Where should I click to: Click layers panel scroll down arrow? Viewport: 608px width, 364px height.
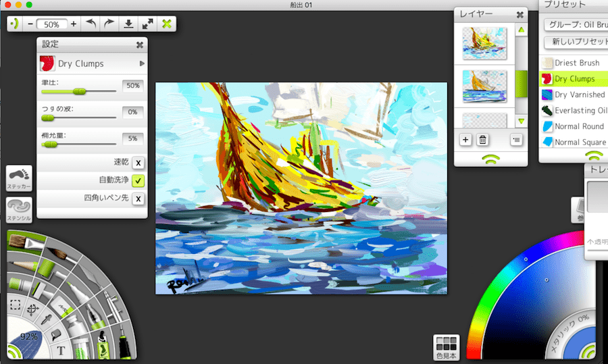coord(522,121)
